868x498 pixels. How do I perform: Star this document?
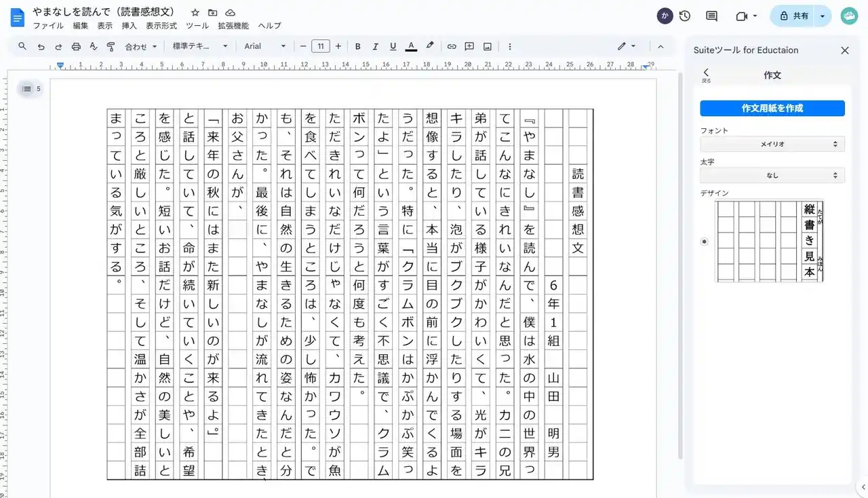point(195,12)
